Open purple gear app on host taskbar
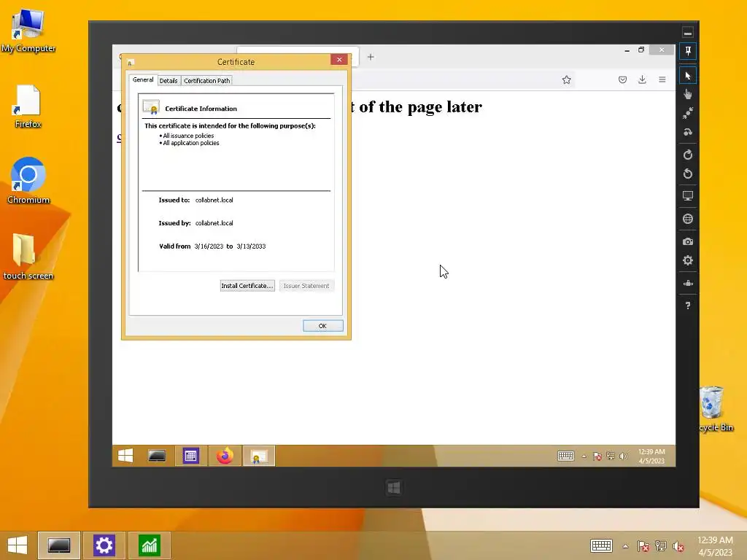Screen dimensions: 747x560 tap(104, 545)
